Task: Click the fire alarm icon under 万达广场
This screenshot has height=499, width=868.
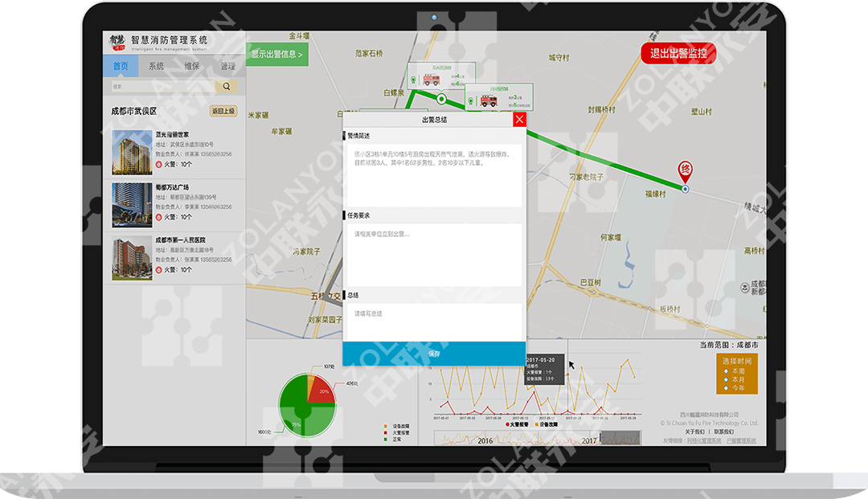Action: [159, 217]
